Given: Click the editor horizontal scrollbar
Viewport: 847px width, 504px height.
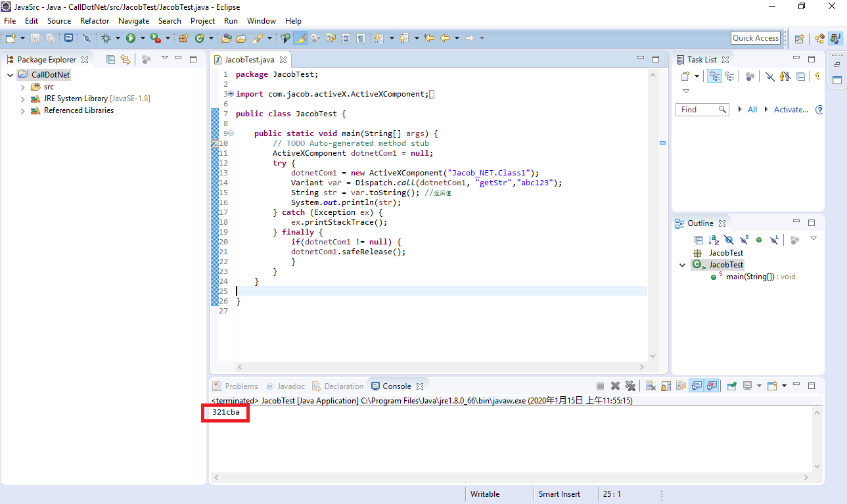Looking at the screenshot, I should pos(441,367).
